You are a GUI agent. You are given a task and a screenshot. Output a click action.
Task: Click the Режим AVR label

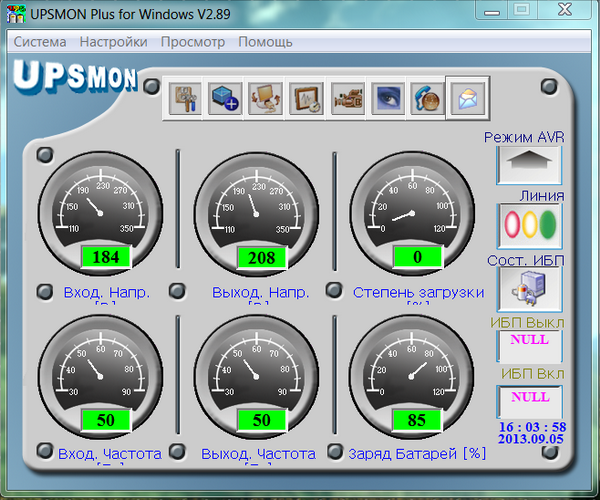(x=524, y=137)
